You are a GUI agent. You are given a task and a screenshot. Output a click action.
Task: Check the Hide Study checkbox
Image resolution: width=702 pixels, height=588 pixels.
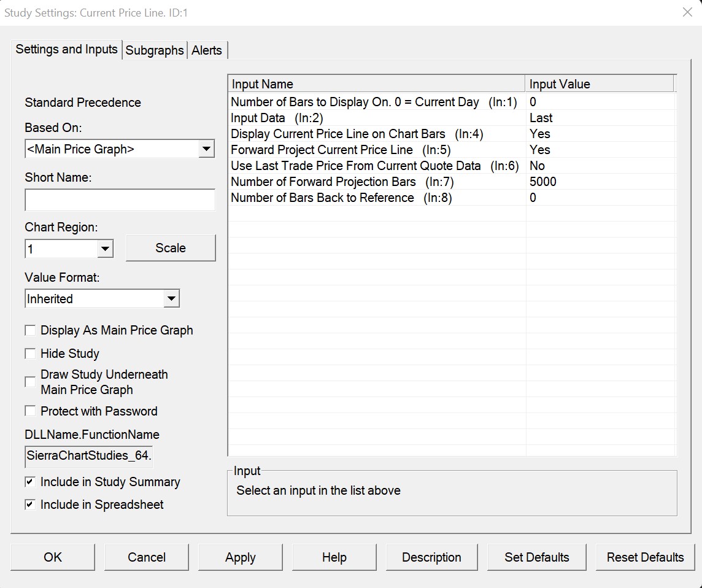point(30,354)
